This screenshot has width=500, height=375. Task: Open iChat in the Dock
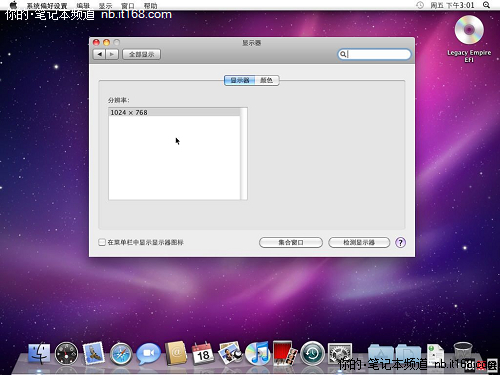149,353
